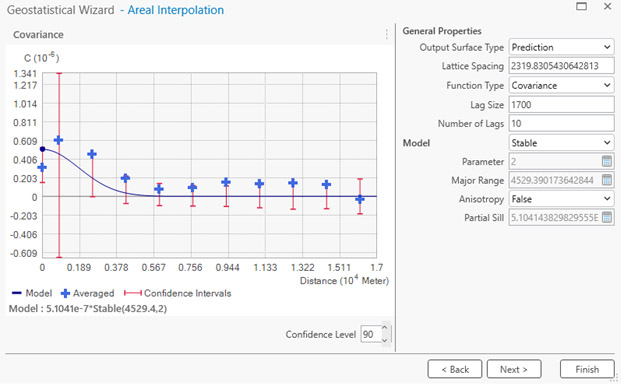Click the Finish button
This screenshot has height=384, width=621.
[587, 369]
